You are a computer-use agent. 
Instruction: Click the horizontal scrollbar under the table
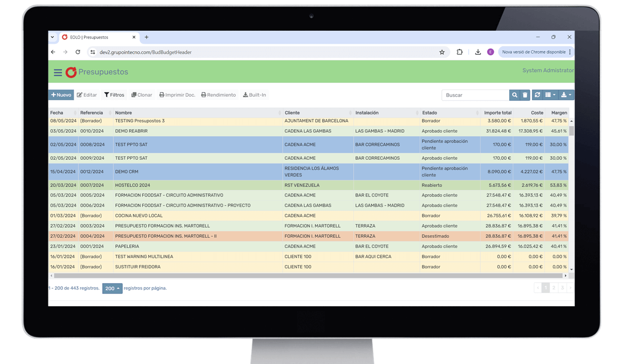tap(307, 276)
